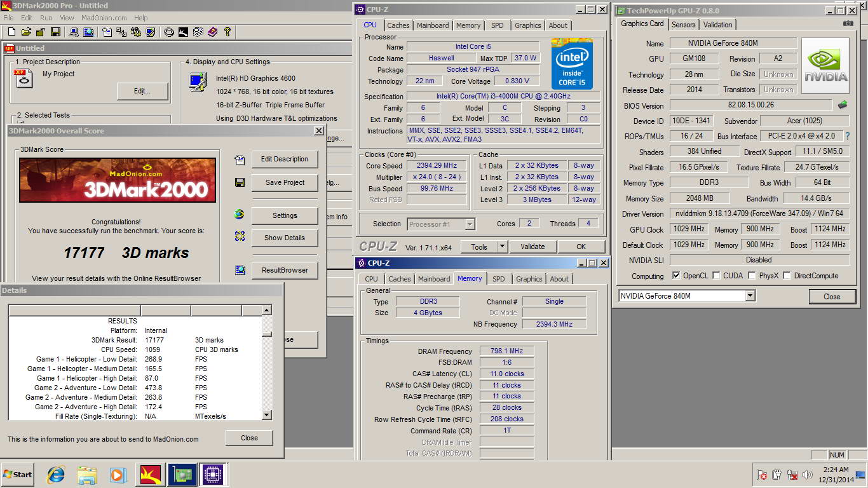
Task: Open Graphics tab in the CPU-Z memory timings window
Action: [529, 279]
